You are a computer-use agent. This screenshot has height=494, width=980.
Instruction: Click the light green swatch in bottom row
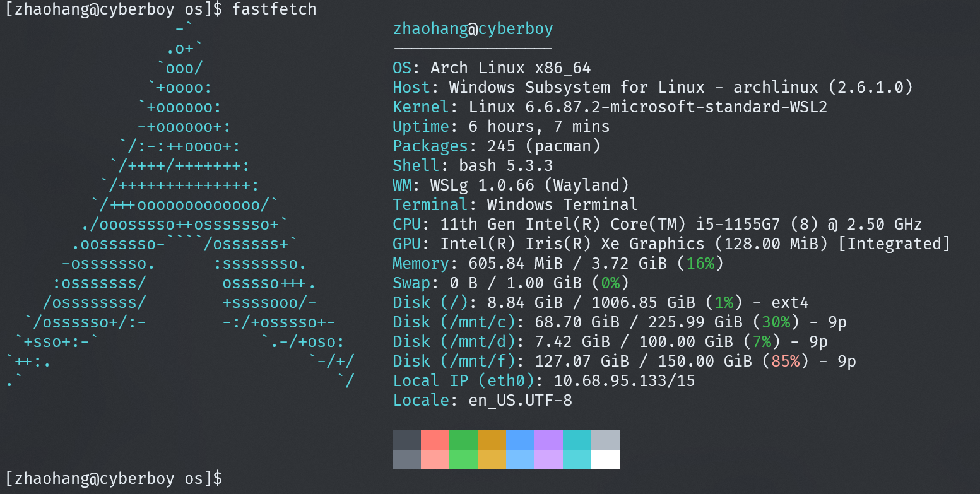(x=463, y=459)
